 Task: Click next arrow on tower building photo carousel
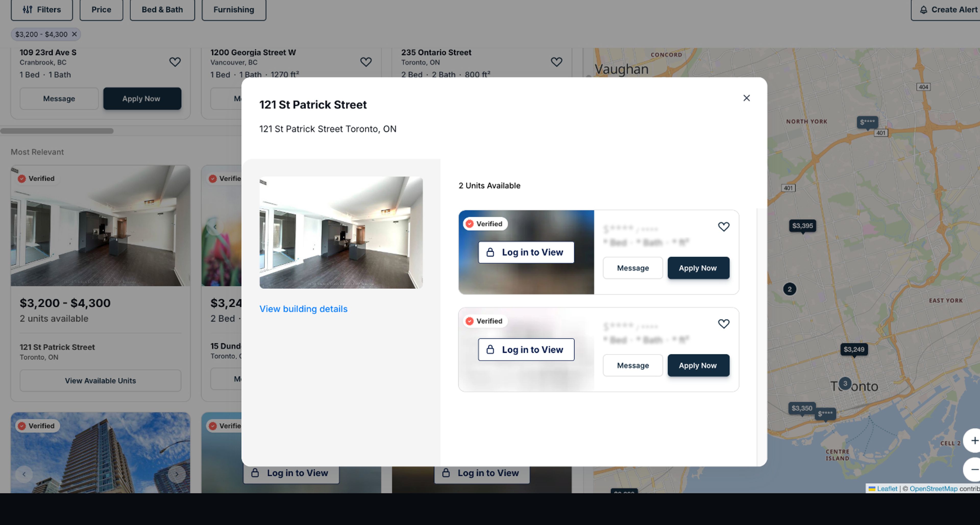(x=177, y=474)
